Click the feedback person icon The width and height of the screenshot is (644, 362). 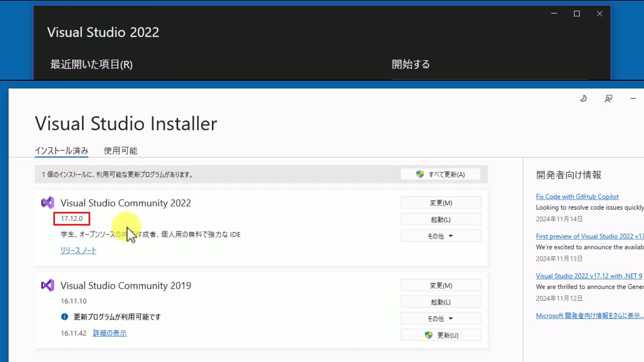click(608, 99)
